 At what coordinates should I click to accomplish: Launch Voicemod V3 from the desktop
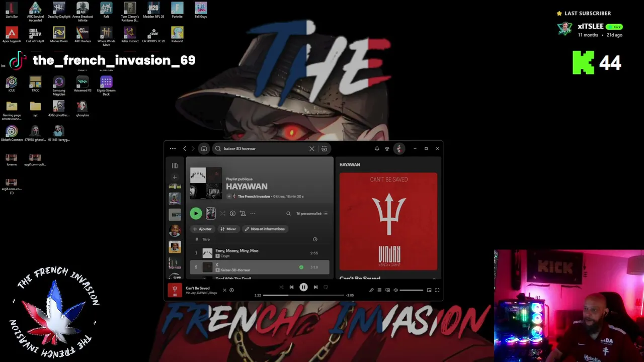(x=83, y=84)
